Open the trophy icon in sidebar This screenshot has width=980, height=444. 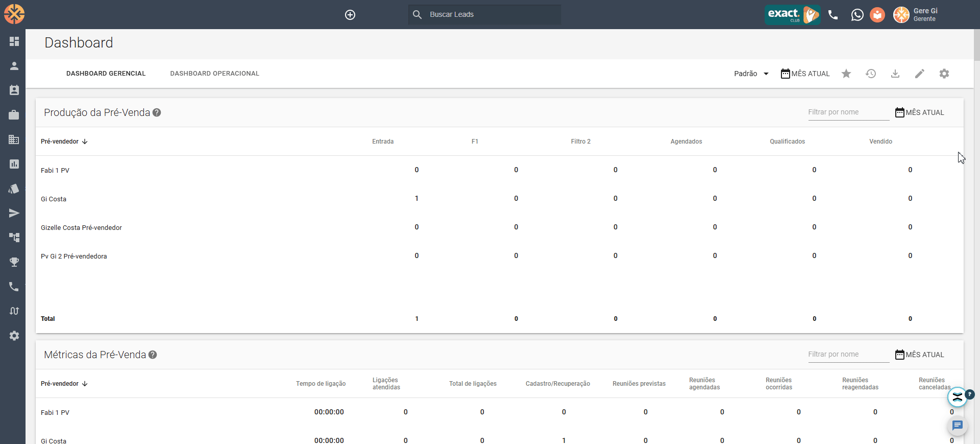[14, 262]
